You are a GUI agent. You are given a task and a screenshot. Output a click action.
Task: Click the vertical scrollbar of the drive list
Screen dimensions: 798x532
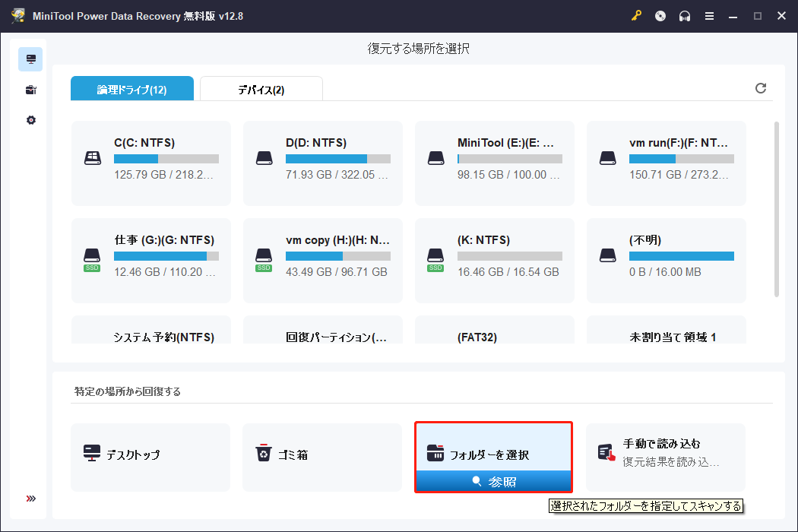click(x=777, y=205)
